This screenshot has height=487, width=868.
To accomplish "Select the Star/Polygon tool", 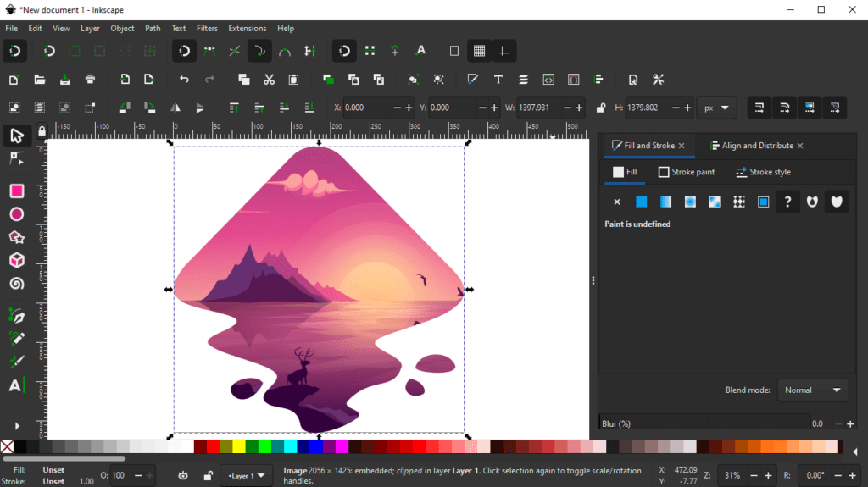I will coord(17,237).
